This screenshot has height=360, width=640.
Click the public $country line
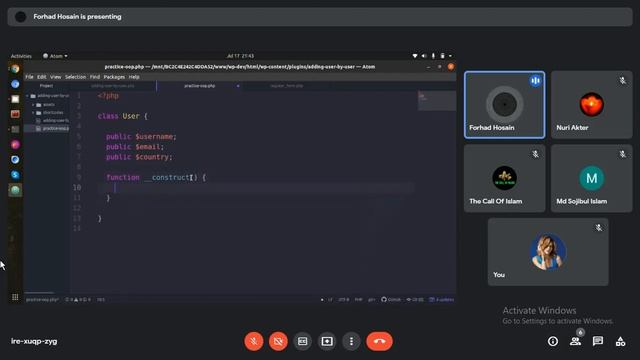(139, 157)
